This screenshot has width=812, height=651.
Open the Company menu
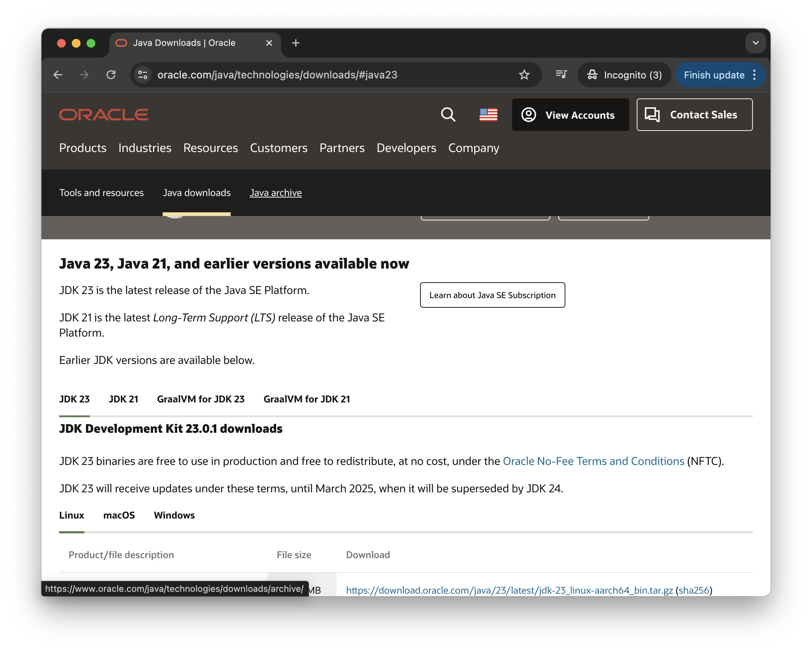tap(473, 148)
